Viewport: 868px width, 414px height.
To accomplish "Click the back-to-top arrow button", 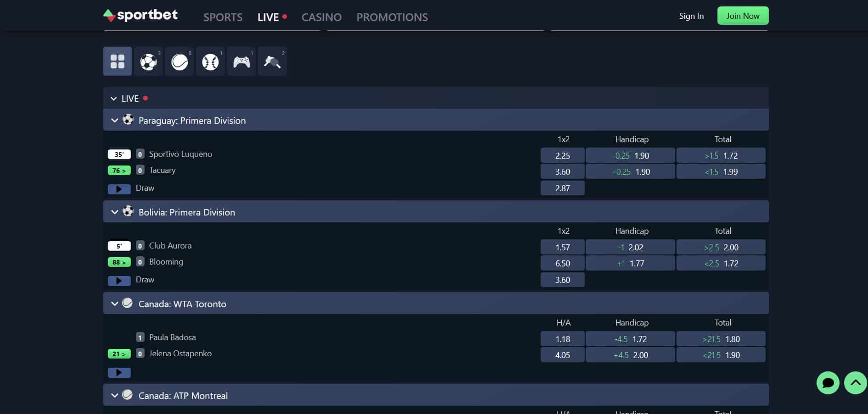I will [856, 382].
